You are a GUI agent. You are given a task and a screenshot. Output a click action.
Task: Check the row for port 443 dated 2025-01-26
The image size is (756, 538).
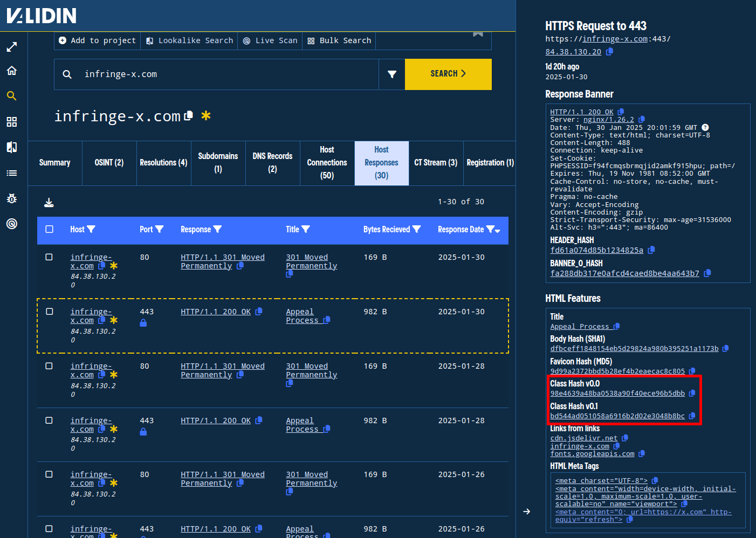[x=49, y=529]
